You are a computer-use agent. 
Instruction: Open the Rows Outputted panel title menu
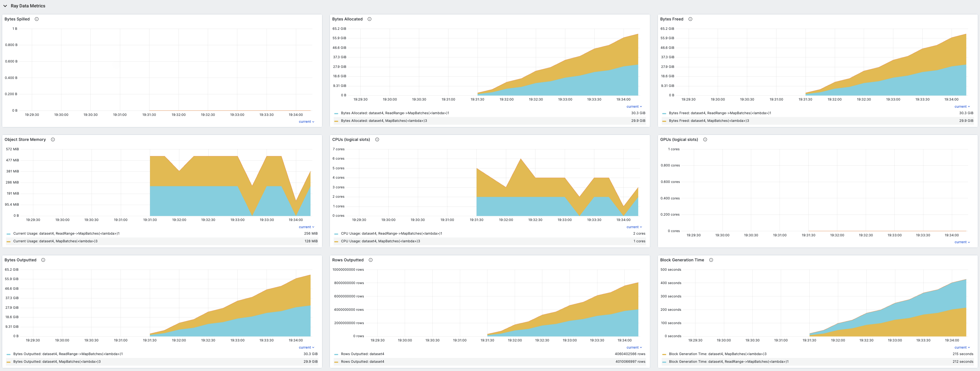pos(348,260)
